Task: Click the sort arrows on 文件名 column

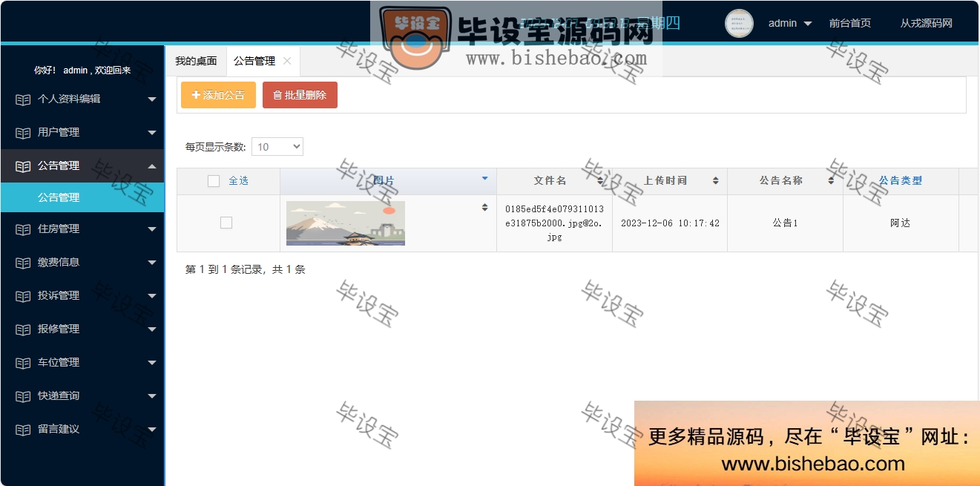Action: (x=600, y=181)
